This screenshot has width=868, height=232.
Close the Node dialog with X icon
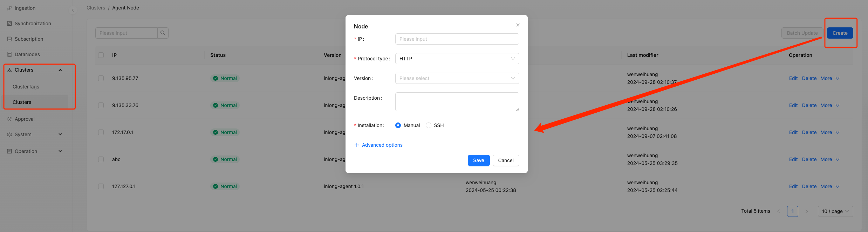[x=518, y=25]
